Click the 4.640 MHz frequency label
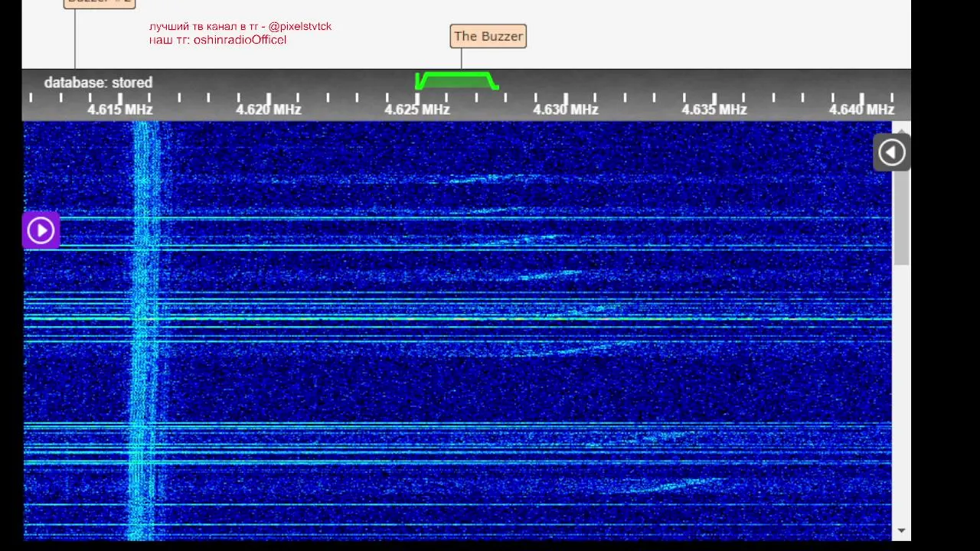The image size is (980, 551). pyautogui.click(x=862, y=109)
